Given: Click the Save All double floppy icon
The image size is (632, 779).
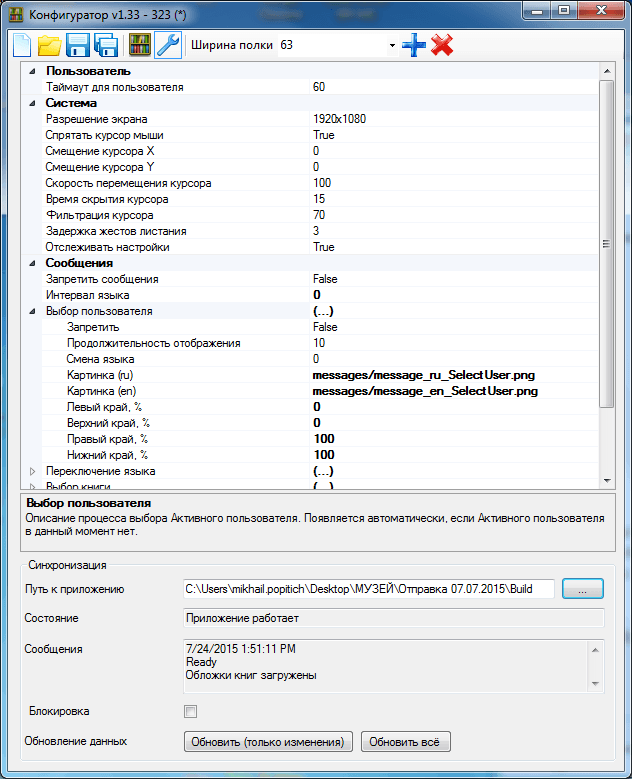Looking at the screenshot, I should (106, 45).
